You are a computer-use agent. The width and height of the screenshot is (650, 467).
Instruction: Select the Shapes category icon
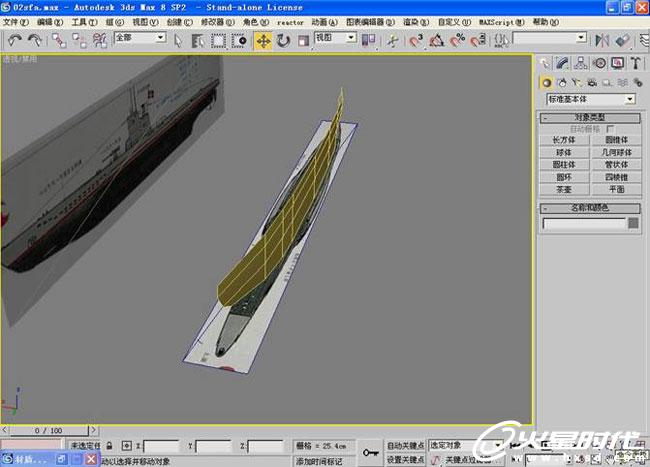point(562,83)
